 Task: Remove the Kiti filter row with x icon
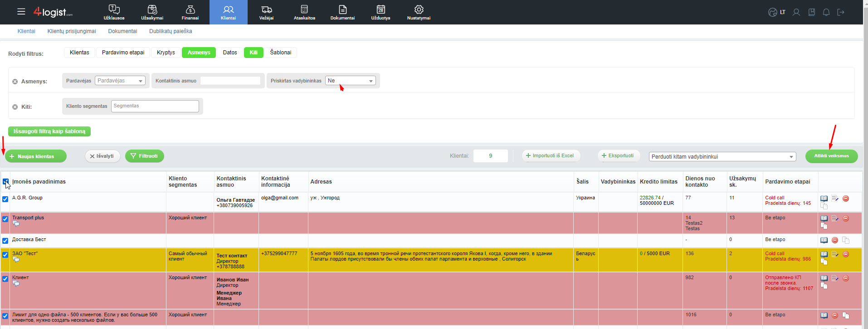(15, 107)
